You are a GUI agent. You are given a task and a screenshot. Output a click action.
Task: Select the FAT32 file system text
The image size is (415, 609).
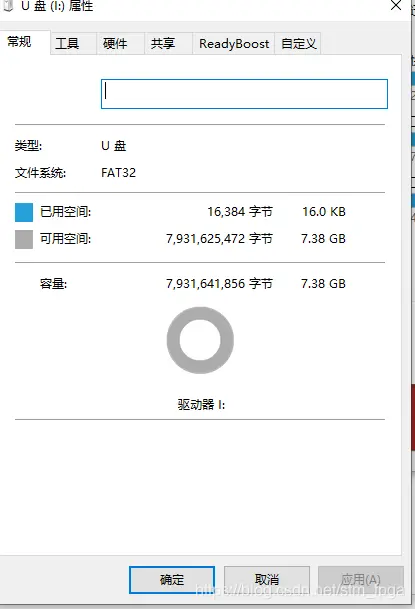click(118, 173)
